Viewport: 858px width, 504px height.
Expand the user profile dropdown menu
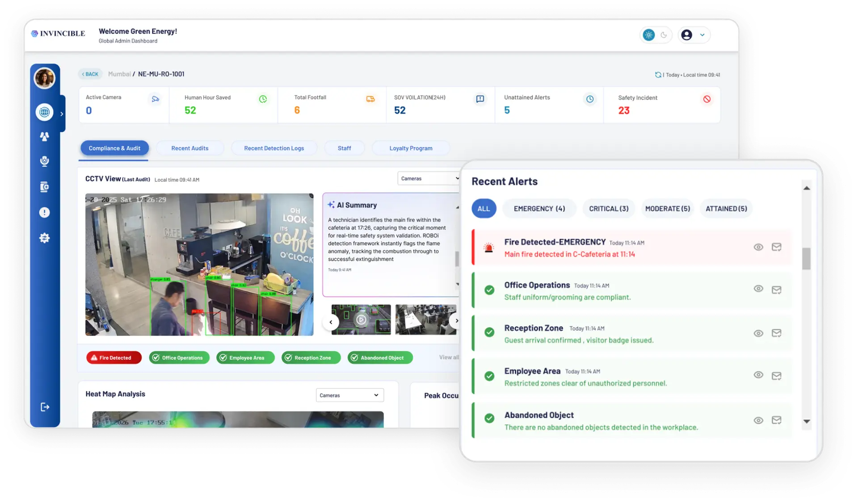click(702, 35)
